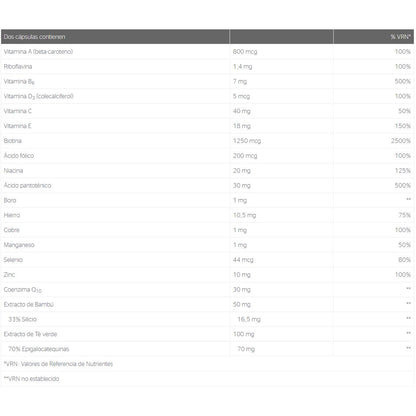Click the Niacina 125% value

point(403,171)
